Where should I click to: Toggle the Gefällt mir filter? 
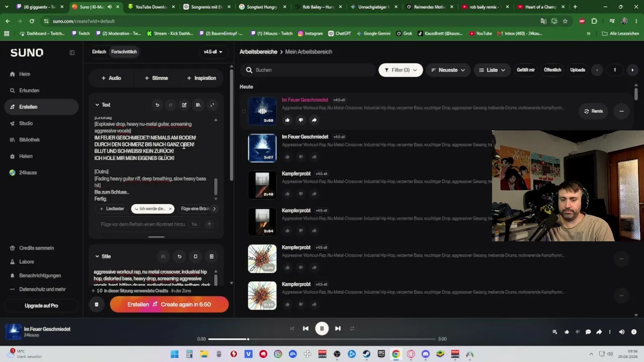click(526, 70)
